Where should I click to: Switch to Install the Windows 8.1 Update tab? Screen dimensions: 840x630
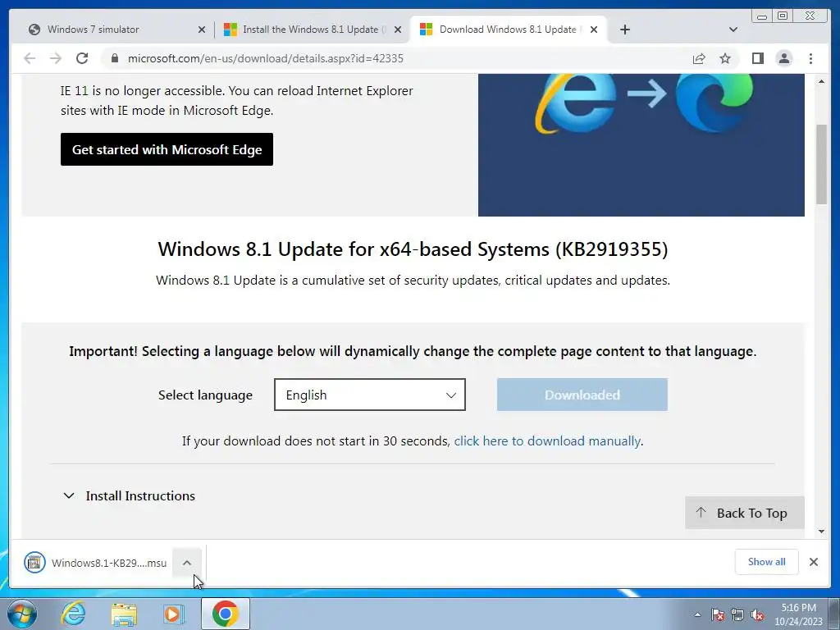click(x=311, y=30)
